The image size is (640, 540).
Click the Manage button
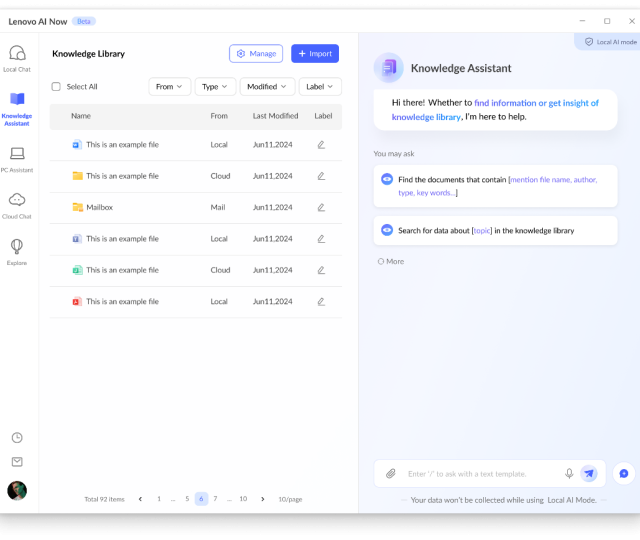pyautogui.click(x=256, y=54)
